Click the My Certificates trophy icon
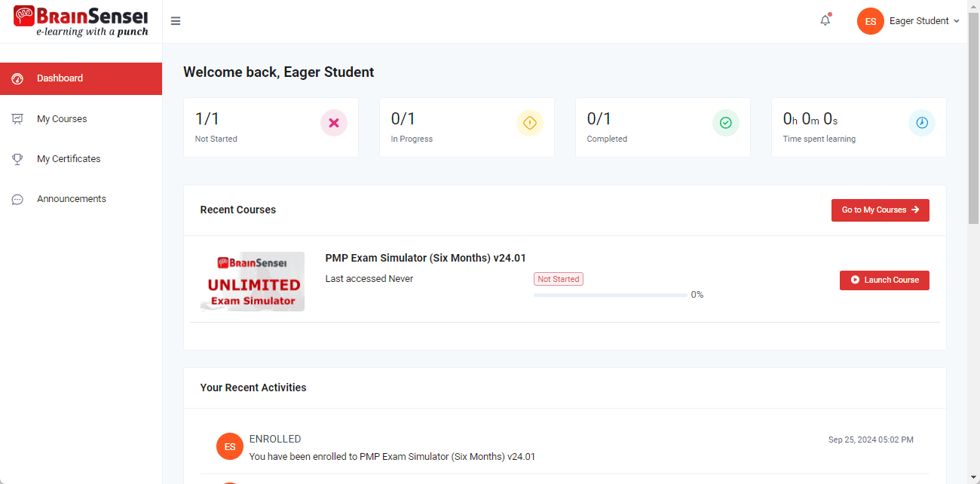Screen dimensions: 980x484 click(17, 159)
